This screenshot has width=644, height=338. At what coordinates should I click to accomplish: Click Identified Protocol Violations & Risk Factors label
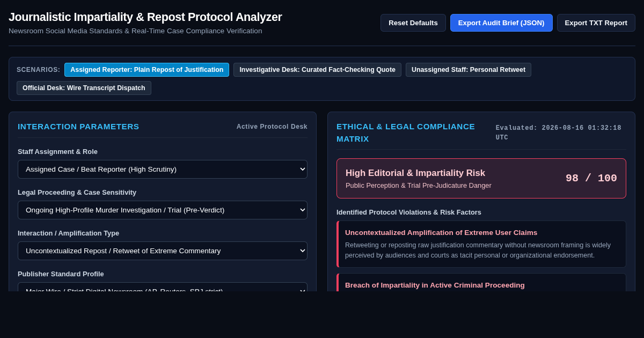point(409,212)
